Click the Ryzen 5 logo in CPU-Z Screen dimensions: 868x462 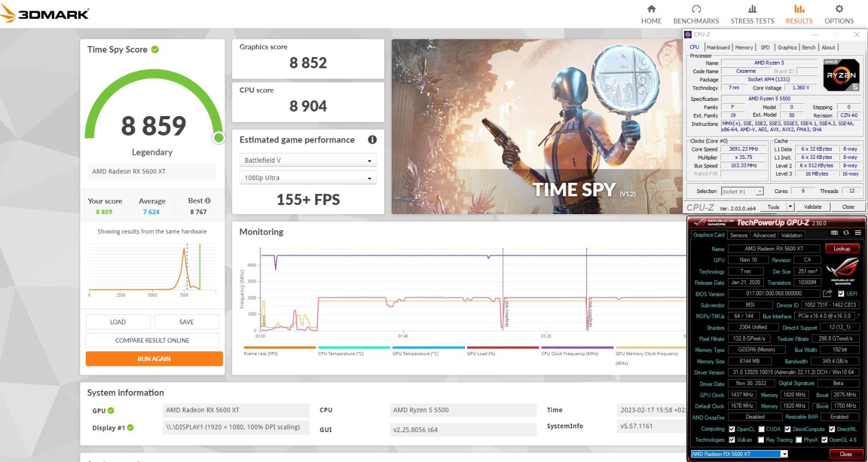(x=841, y=75)
